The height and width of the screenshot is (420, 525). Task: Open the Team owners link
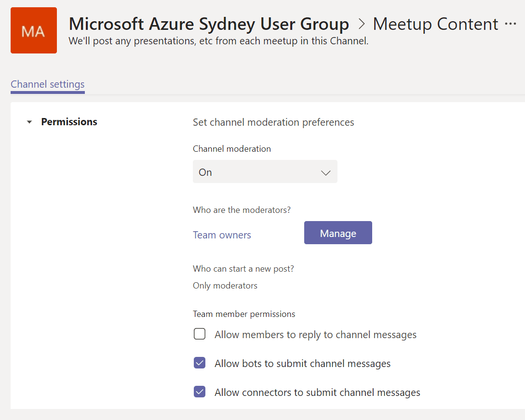coord(222,235)
